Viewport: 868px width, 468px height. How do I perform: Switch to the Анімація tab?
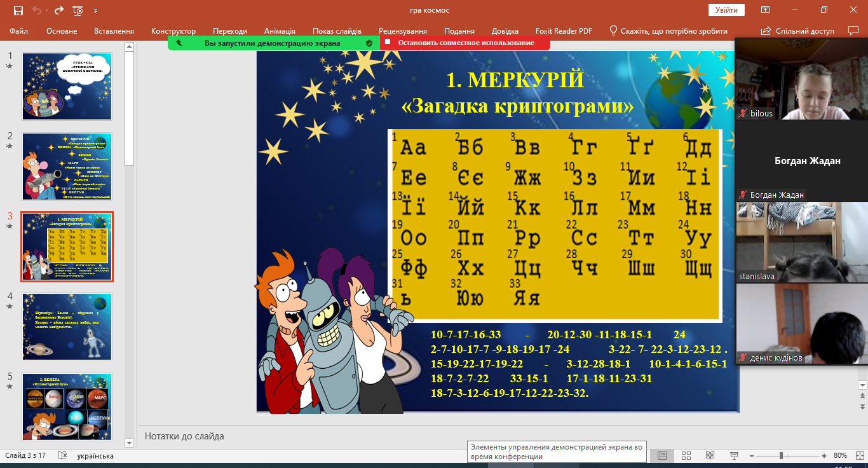click(280, 31)
